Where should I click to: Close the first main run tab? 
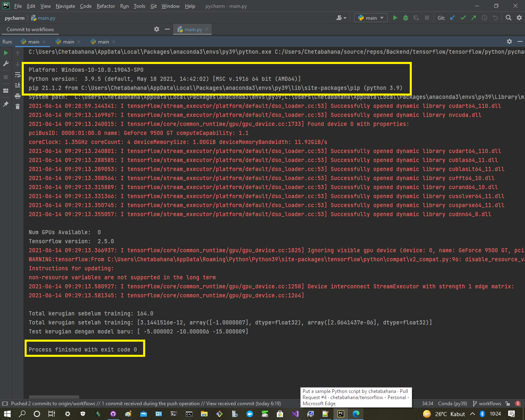pos(44,42)
